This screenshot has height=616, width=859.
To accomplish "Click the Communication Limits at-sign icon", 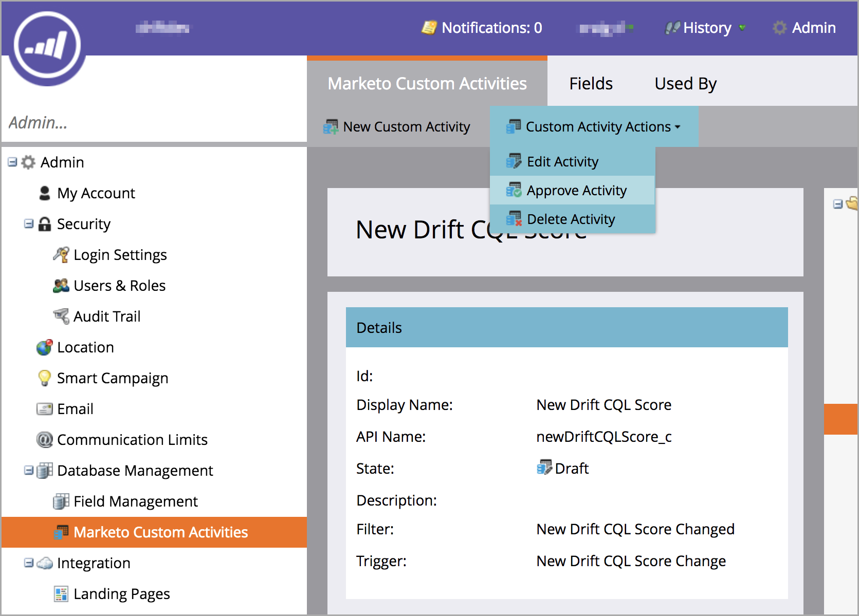I will 45,440.
